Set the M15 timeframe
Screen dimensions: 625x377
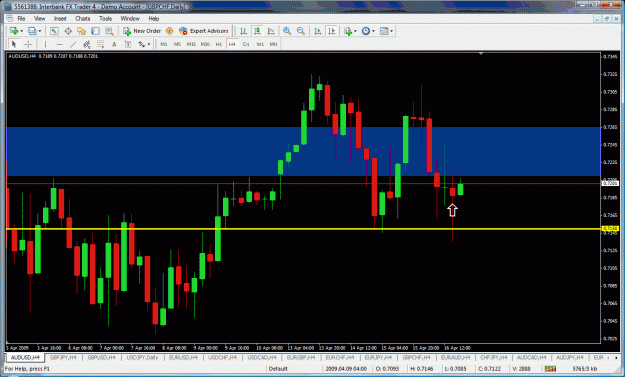click(x=191, y=44)
